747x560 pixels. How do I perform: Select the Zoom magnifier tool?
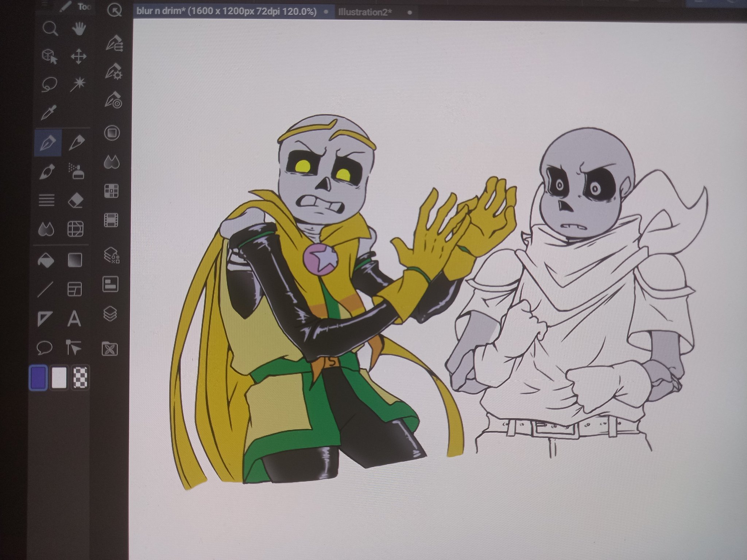[50, 28]
